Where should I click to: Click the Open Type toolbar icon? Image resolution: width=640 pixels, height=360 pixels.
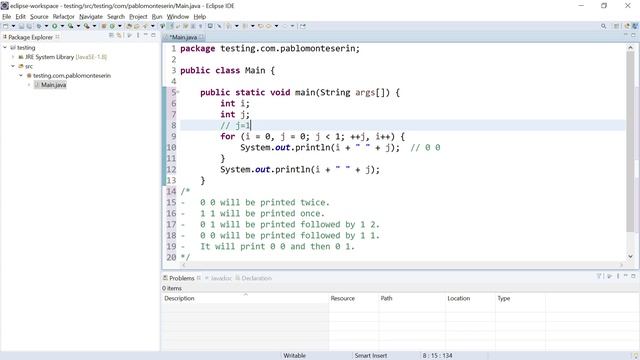click(129, 26)
